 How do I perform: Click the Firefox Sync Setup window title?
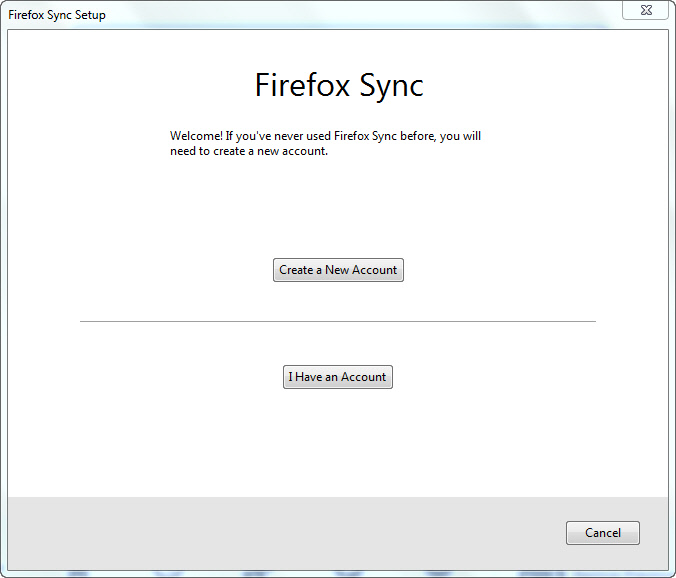[57, 15]
